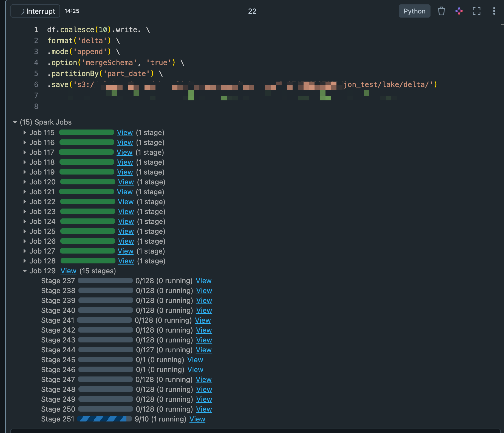Screen dimensions: 504x433
Task: Open View link for Job 124
Action: pos(126,221)
